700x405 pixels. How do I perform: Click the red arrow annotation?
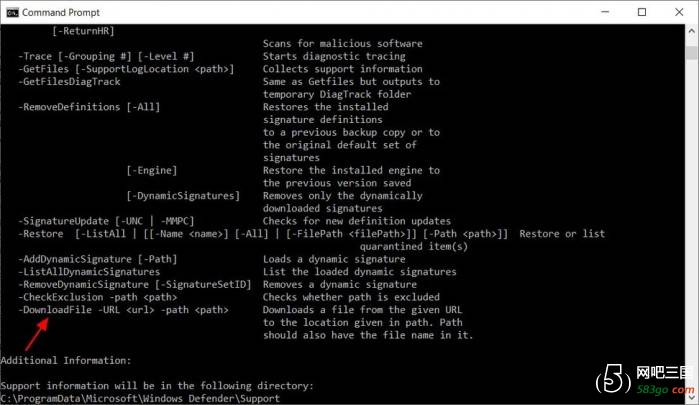37,334
